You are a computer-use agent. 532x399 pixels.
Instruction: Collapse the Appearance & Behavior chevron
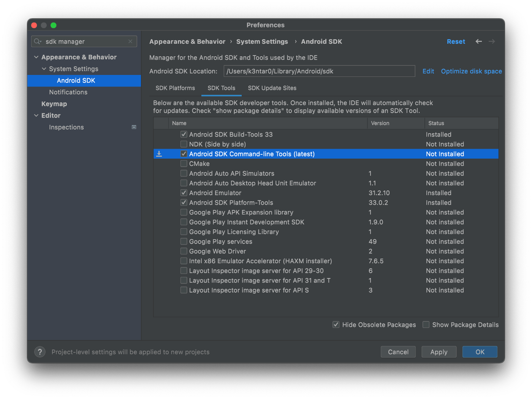tap(36, 57)
